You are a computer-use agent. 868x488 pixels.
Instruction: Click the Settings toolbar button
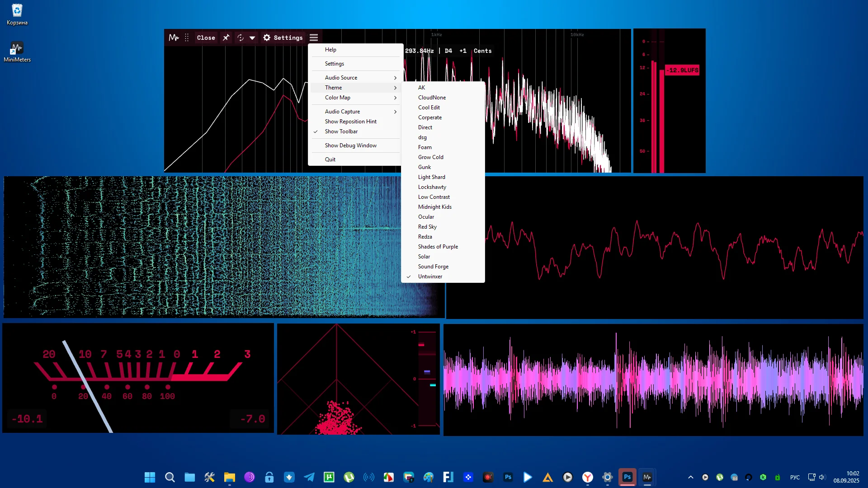pyautogui.click(x=283, y=38)
